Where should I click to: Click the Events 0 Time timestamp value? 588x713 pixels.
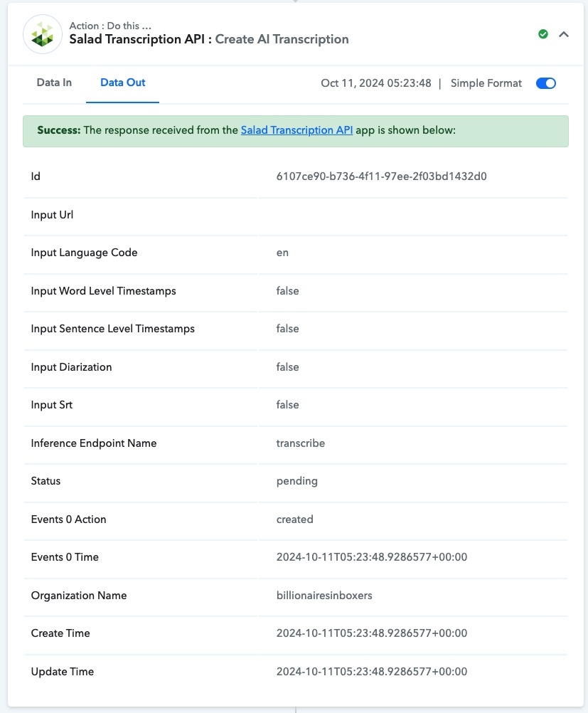(x=371, y=557)
